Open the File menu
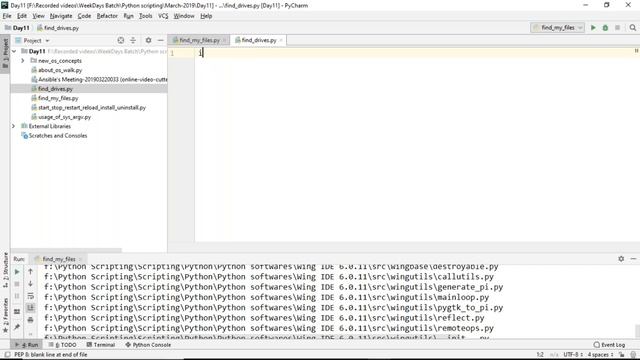Viewport: 640px width, 360px height. pyautogui.click(x=7, y=16)
